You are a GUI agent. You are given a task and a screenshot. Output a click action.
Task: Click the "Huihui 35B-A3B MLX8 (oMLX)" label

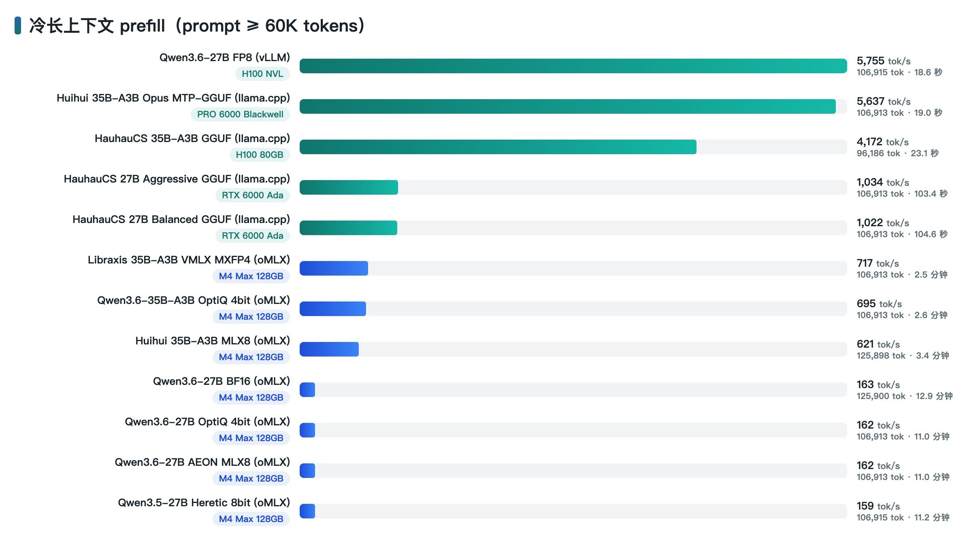click(213, 341)
